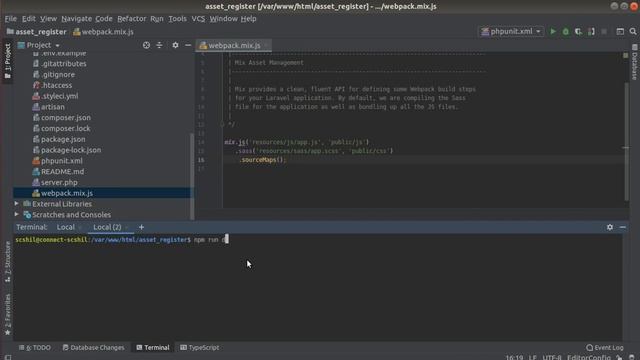Open the Refactor menu
The image size is (640, 360).
point(131,19)
